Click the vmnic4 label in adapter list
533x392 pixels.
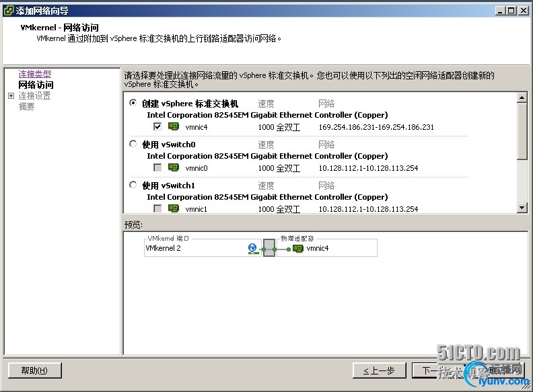(x=197, y=127)
